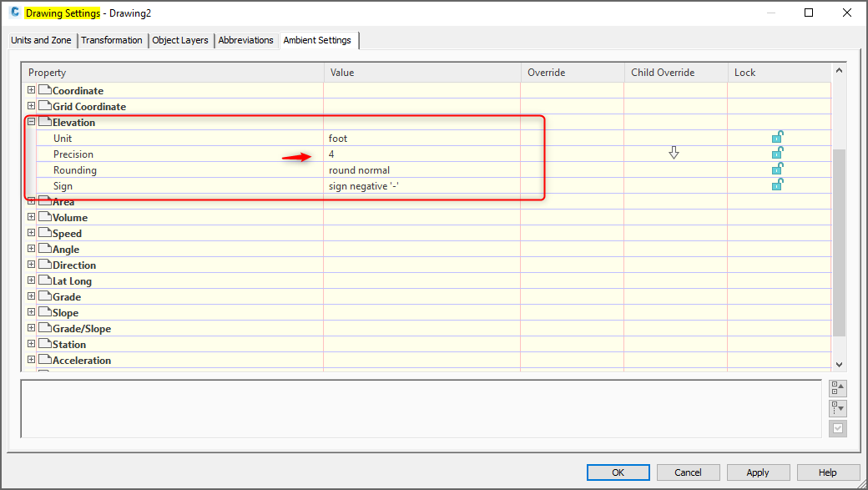
Task: Toggle the lock on the Sign setting
Action: pyautogui.click(x=777, y=184)
